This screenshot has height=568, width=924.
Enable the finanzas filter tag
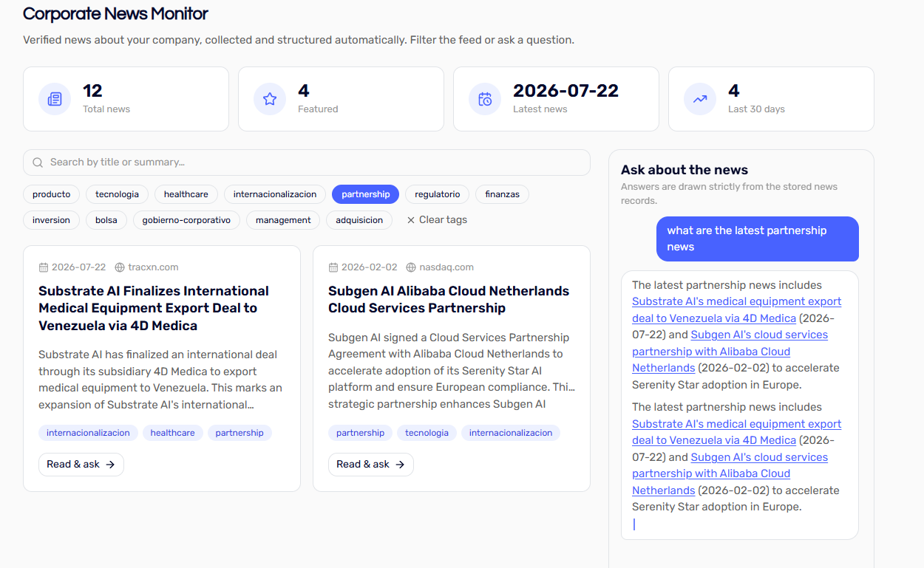pos(503,194)
